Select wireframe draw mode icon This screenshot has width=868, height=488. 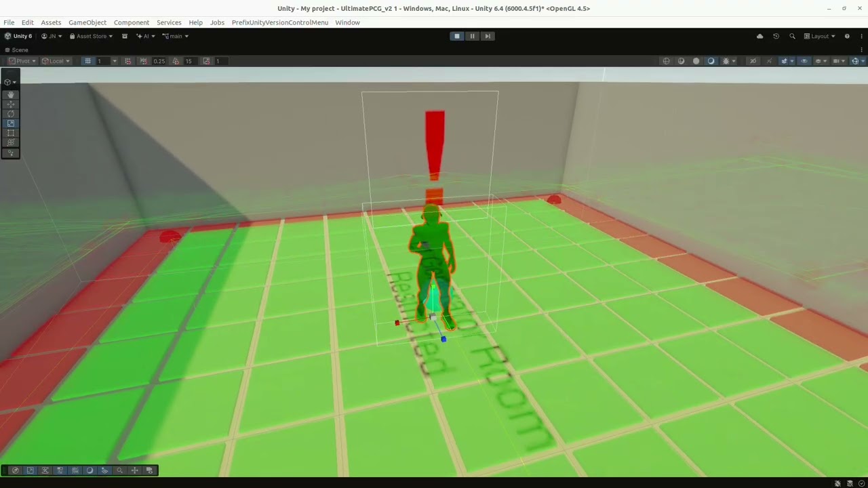pos(666,61)
